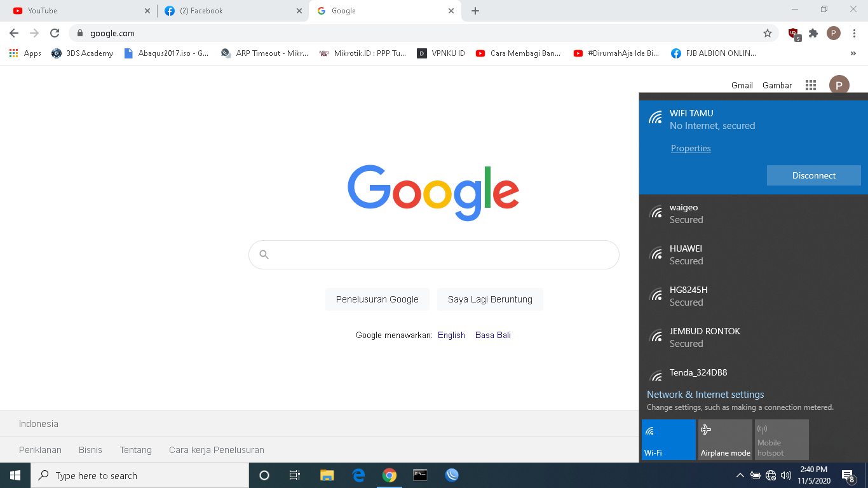Open the VPNKU ID bookmark
The height and width of the screenshot is (488, 868).
[x=441, y=53]
